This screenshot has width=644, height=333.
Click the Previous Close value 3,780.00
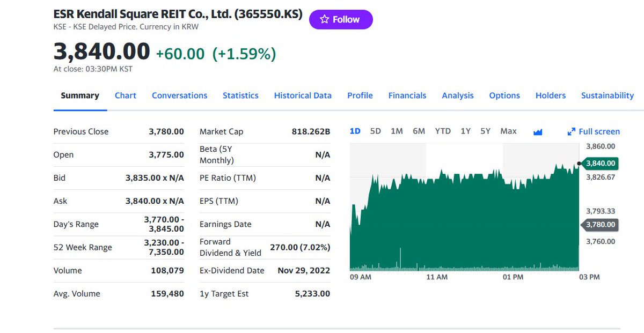click(166, 131)
